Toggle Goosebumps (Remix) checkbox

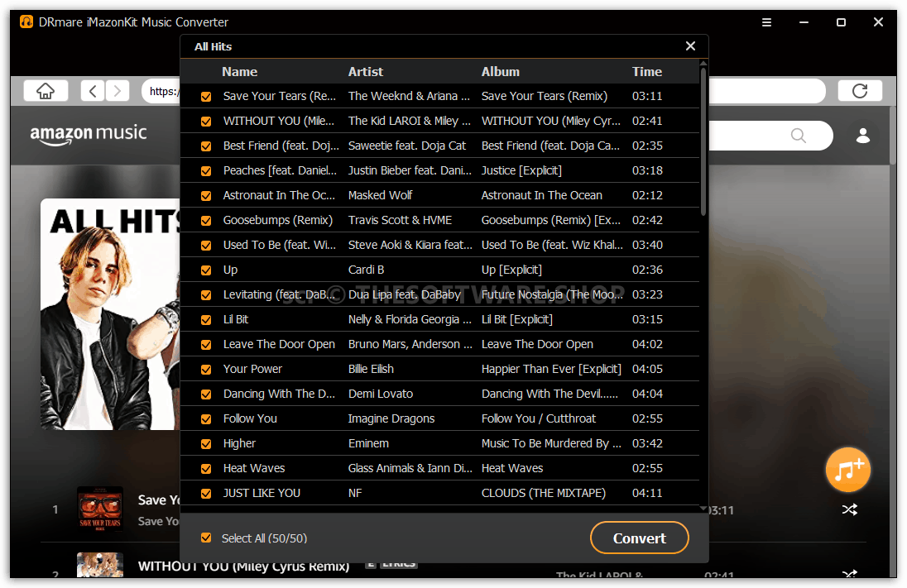click(206, 221)
